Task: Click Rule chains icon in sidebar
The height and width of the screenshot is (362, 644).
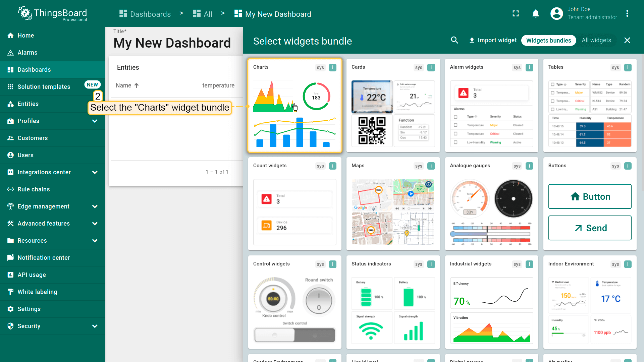Action: (x=10, y=189)
